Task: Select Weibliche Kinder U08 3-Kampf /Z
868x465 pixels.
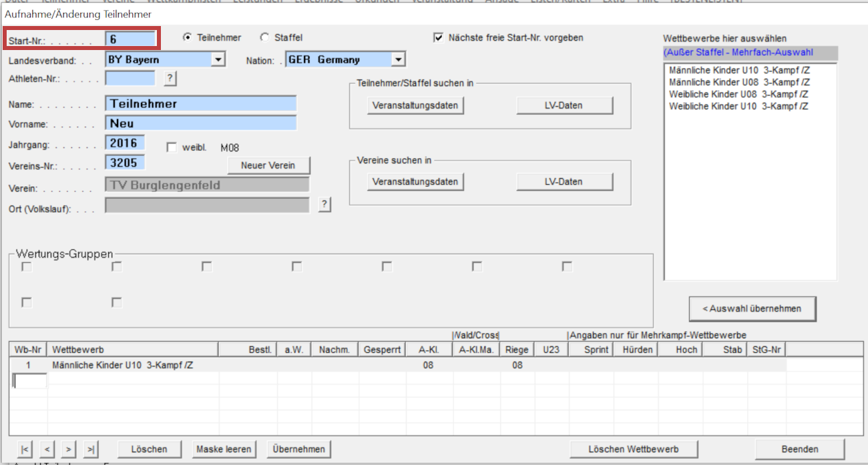Action: pos(739,94)
